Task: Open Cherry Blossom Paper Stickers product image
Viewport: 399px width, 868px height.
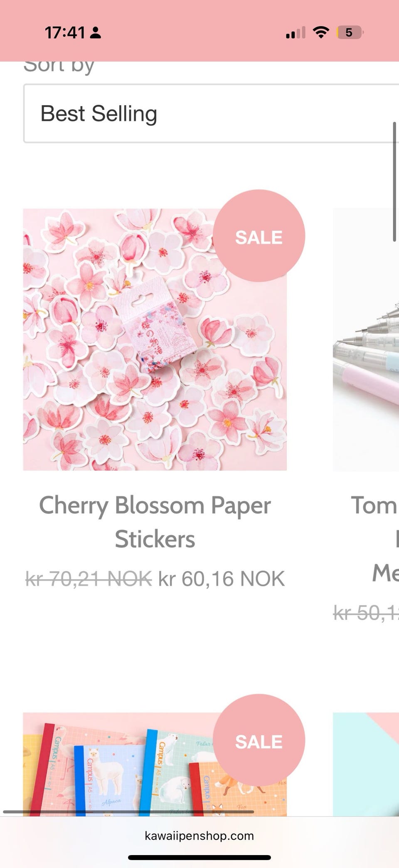Action: tap(155, 339)
